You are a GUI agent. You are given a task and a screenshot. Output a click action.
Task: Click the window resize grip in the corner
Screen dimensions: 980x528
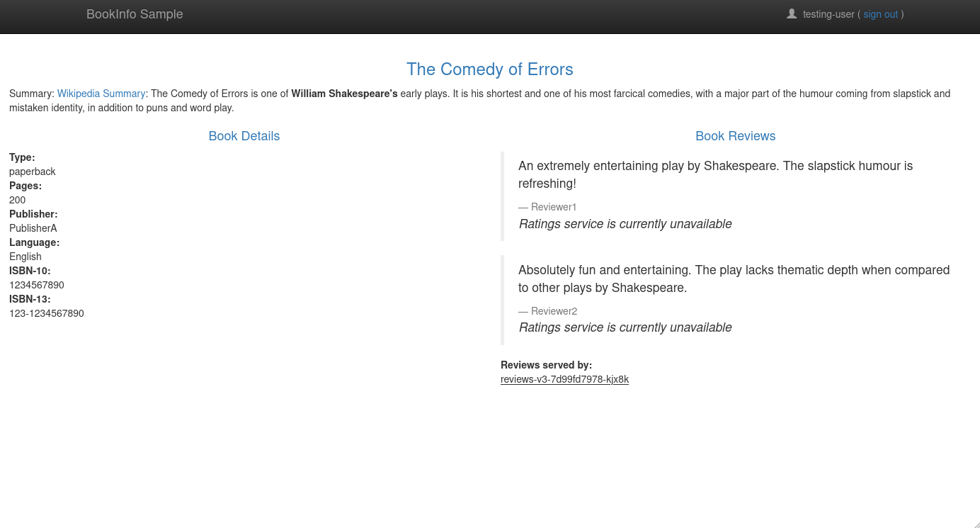(976, 524)
